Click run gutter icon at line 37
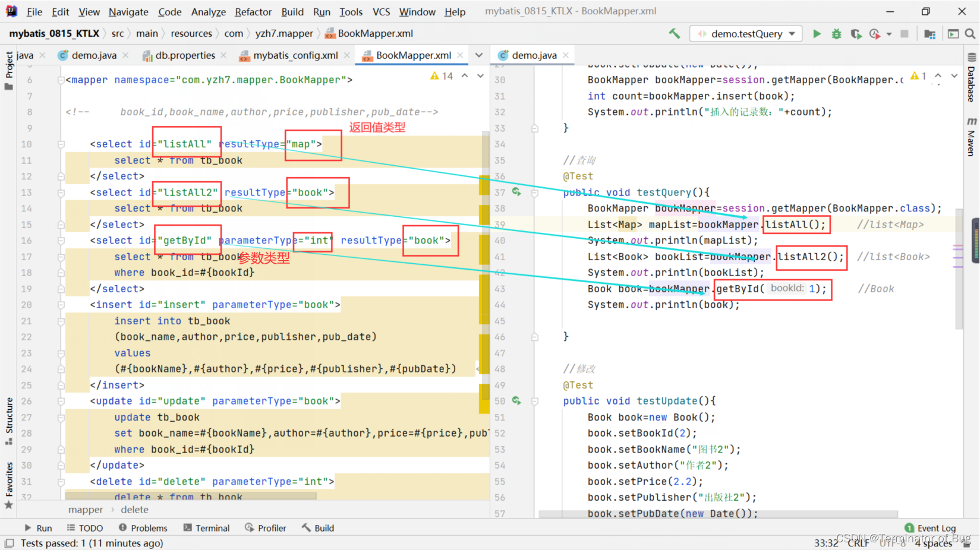The image size is (980, 550). point(516,192)
